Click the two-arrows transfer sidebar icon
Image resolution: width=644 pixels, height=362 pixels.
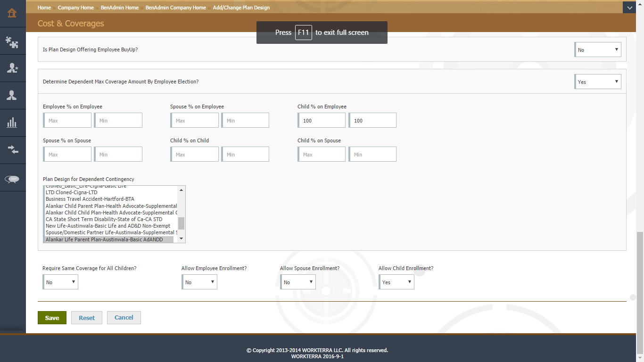[x=12, y=150]
